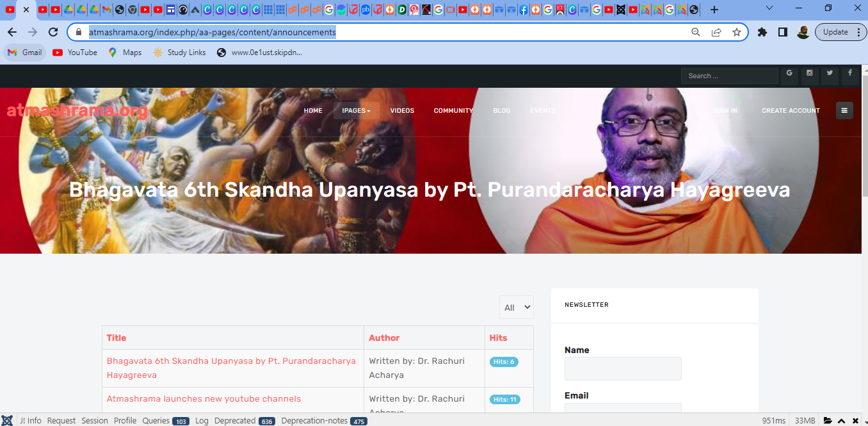Open the Gmail bookmark
Image resolution: width=868 pixels, height=426 pixels.
pos(25,53)
